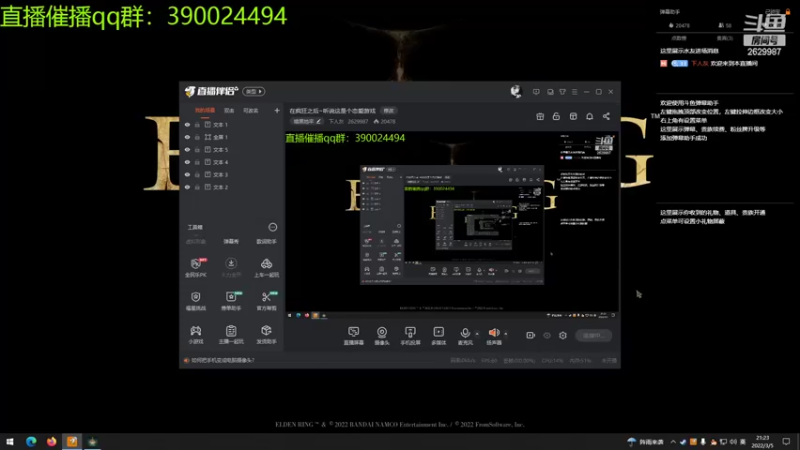This screenshot has width=800, height=450.
Task: Open Windows notification center
Action: coord(786,442)
